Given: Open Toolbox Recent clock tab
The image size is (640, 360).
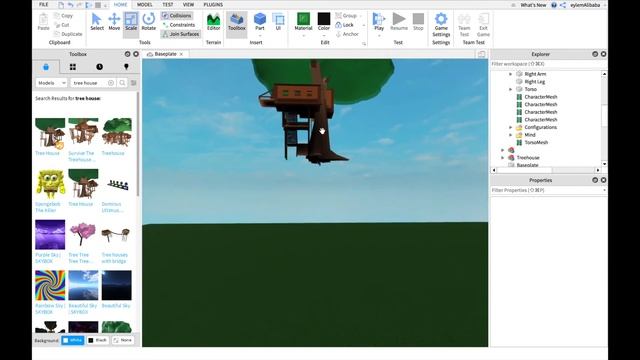Looking at the screenshot, I should pyautogui.click(x=100, y=67).
